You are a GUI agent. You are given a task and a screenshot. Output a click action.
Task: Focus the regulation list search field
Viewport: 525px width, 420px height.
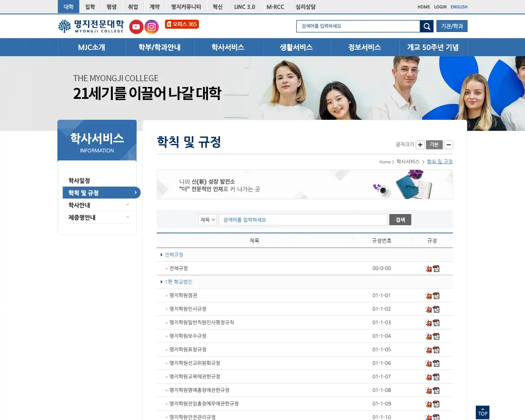point(303,220)
